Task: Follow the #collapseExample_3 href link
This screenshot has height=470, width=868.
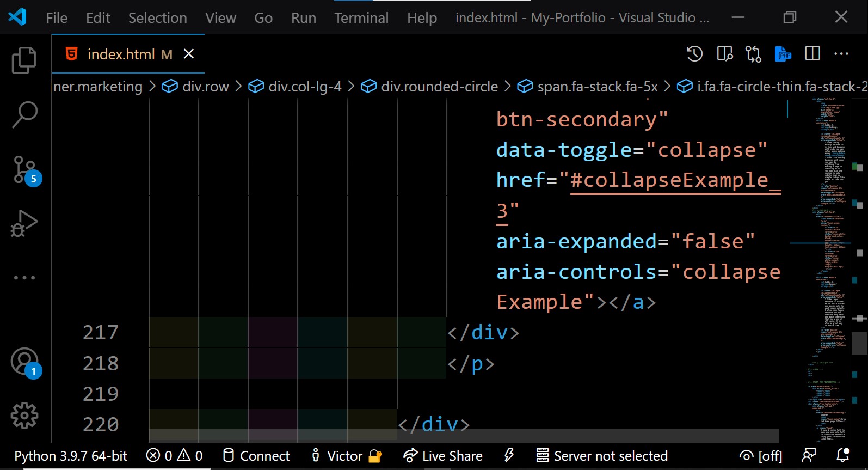Action: [x=675, y=180]
